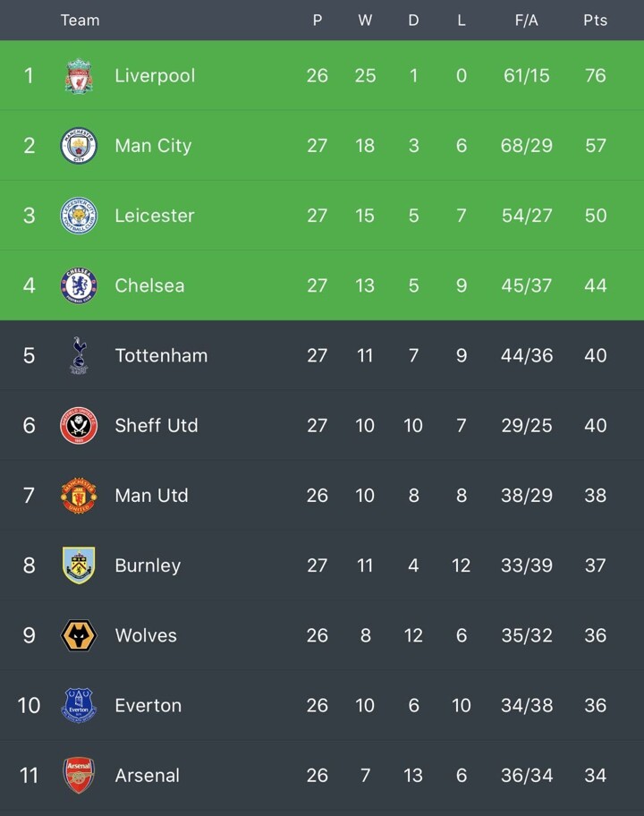Select the Everton club crest
This screenshot has height=816, width=644.
pyautogui.click(x=79, y=705)
